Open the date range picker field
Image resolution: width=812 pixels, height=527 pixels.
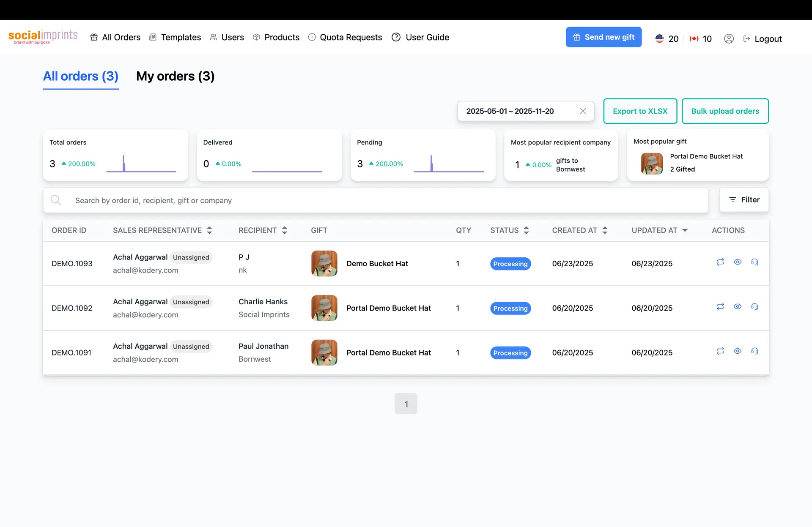(526, 111)
